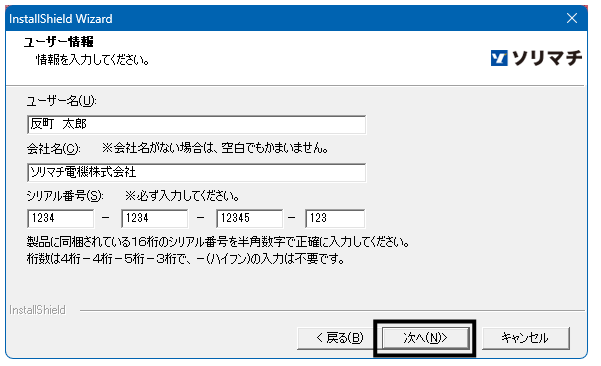Image resolution: width=601 pixels, height=366 pixels.
Task: Select the 会社名 field with ソリマチ電機株式会社
Action: (197, 172)
